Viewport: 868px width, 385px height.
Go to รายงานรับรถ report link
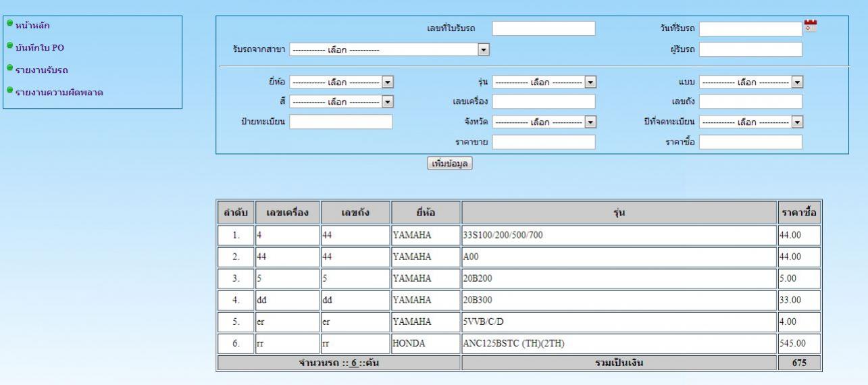(x=42, y=70)
